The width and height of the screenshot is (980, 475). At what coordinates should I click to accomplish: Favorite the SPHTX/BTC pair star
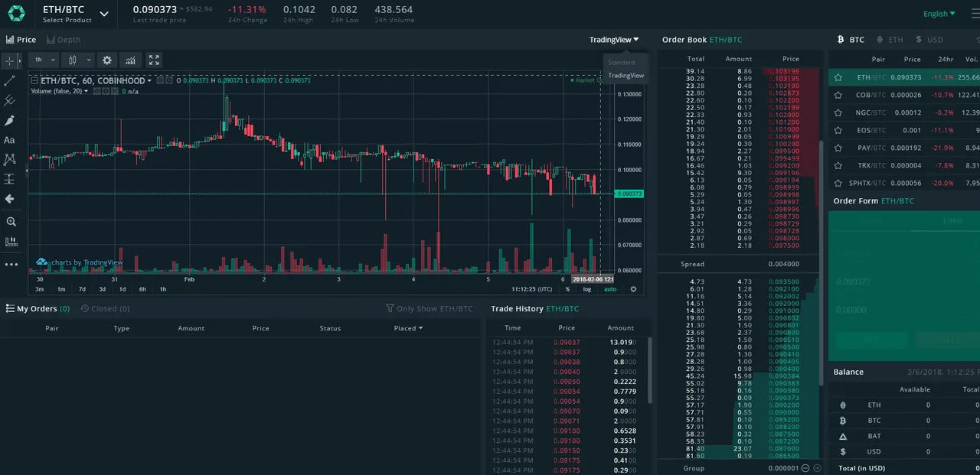838,183
